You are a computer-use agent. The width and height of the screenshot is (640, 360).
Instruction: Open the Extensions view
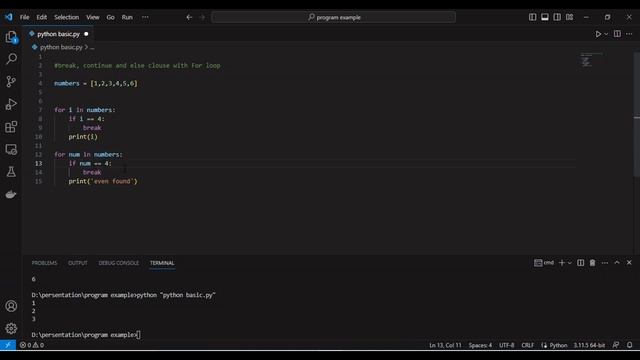click(x=11, y=127)
